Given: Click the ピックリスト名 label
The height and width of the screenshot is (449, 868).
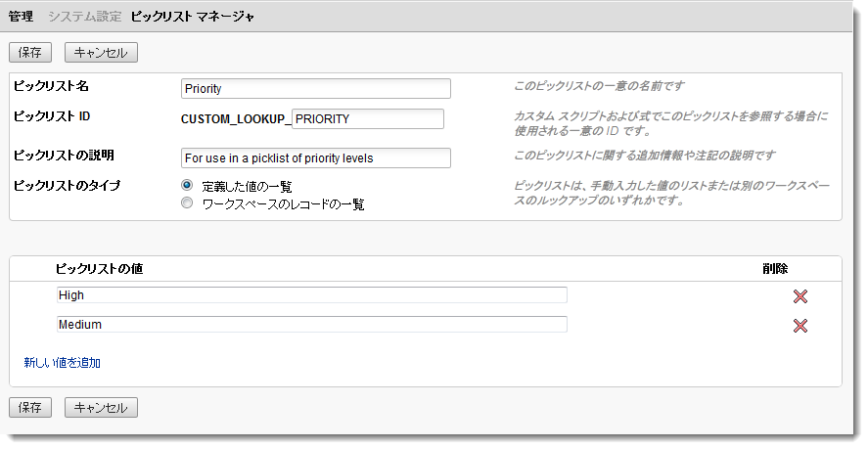Looking at the screenshot, I should coord(51,86).
